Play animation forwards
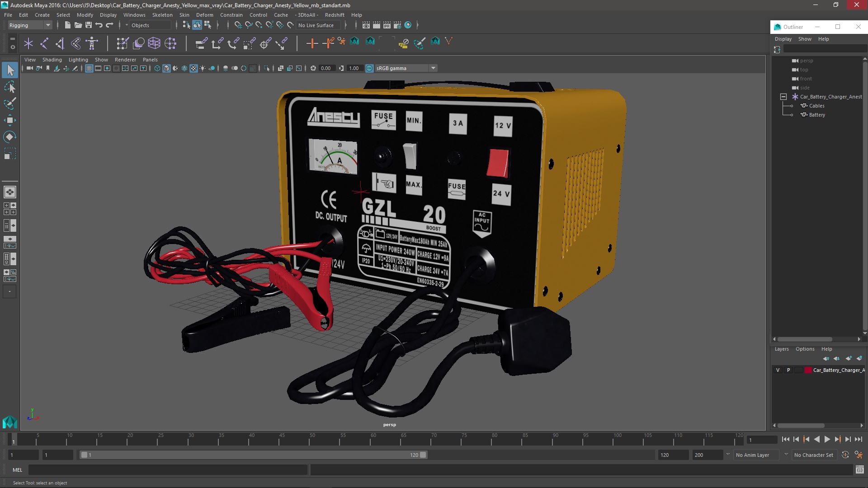The width and height of the screenshot is (868, 488). click(x=827, y=439)
